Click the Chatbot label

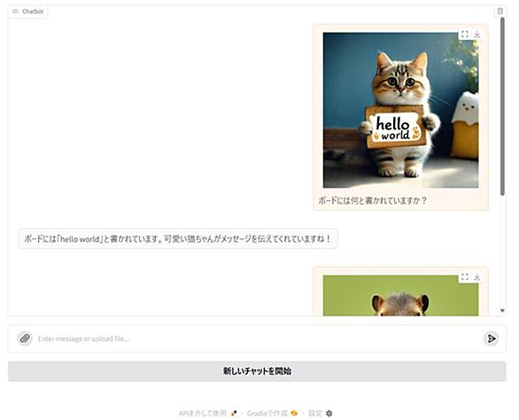click(28, 12)
